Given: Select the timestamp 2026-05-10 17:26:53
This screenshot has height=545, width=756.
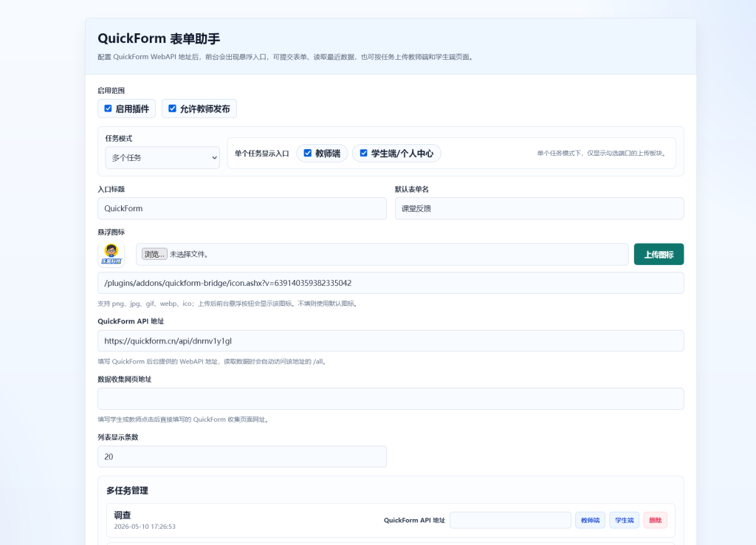Looking at the screenshot, I should point(145,527).
